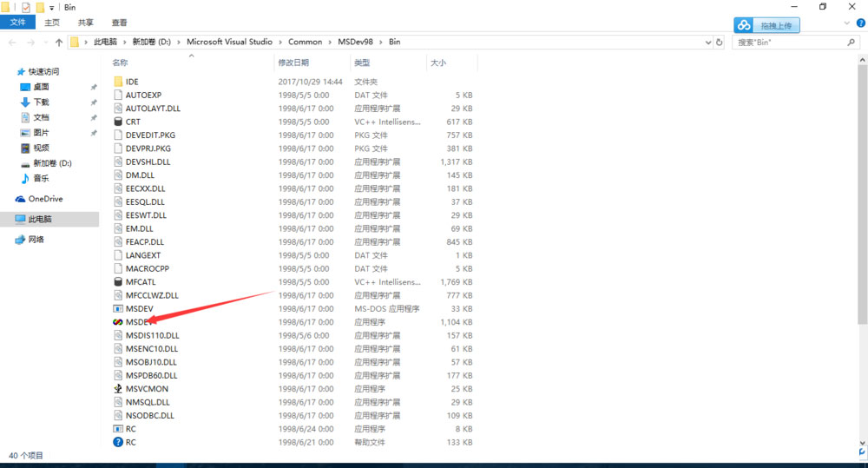Click the vertical scrollbar thumb

(863, 195)
